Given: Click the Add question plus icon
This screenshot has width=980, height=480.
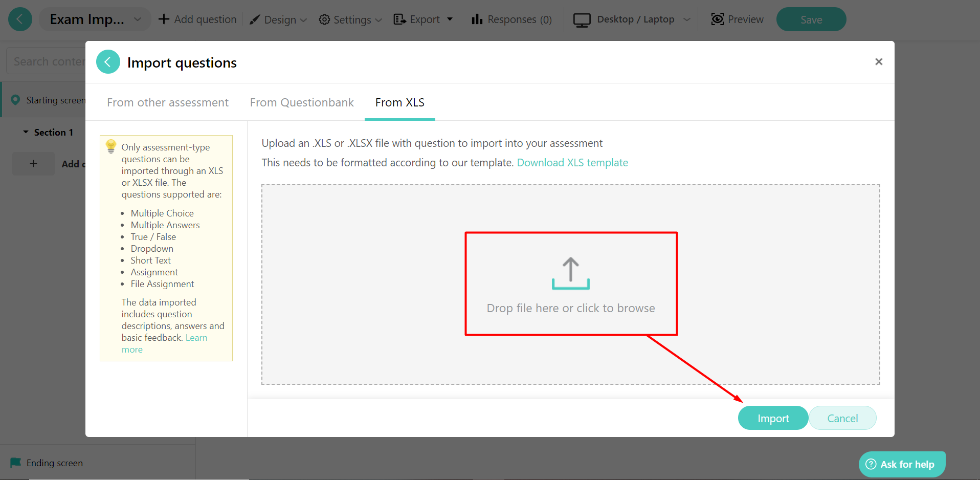Looking at the screenshot, I should pos(164,18).
